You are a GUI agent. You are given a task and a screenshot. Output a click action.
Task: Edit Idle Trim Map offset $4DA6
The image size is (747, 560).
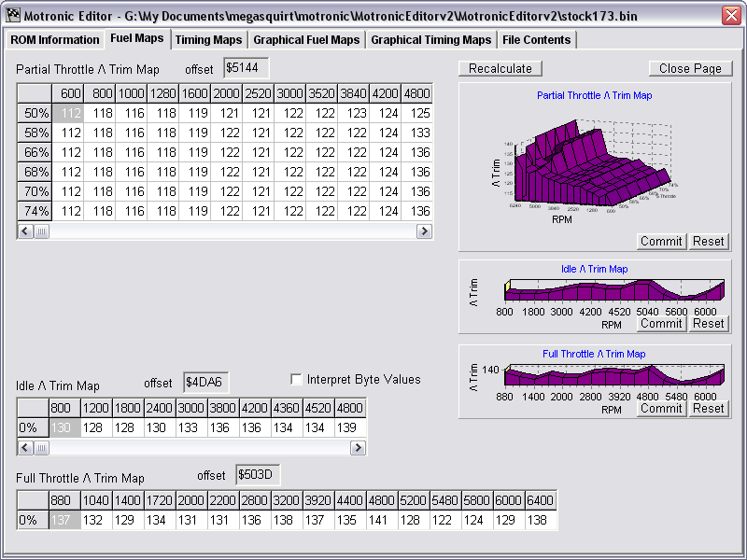tap(205, 383)
